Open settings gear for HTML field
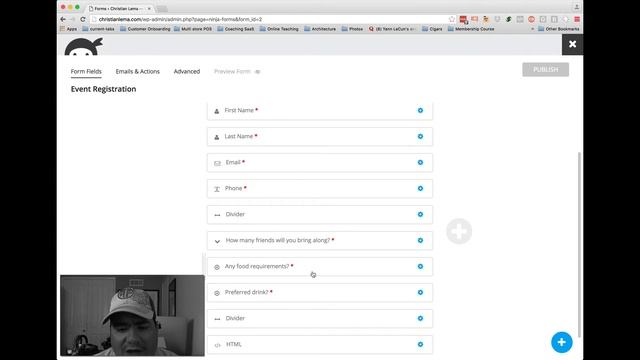This screenshot has width=640, height=360. (420, 344)
